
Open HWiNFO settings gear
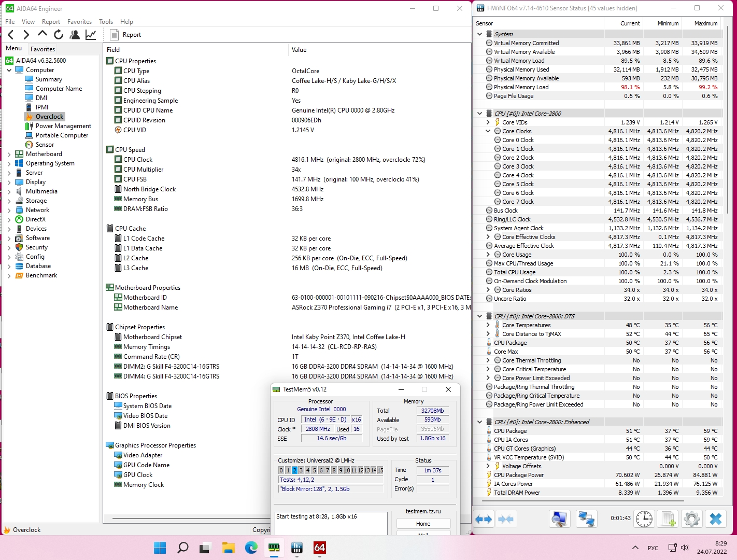click(692, 519)
